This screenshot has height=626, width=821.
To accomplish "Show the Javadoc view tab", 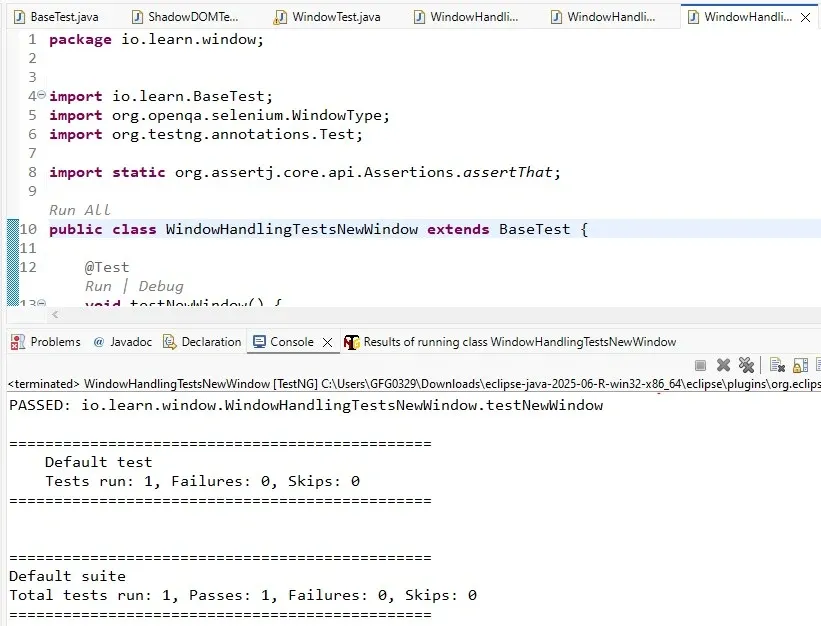I will [123, 342].
